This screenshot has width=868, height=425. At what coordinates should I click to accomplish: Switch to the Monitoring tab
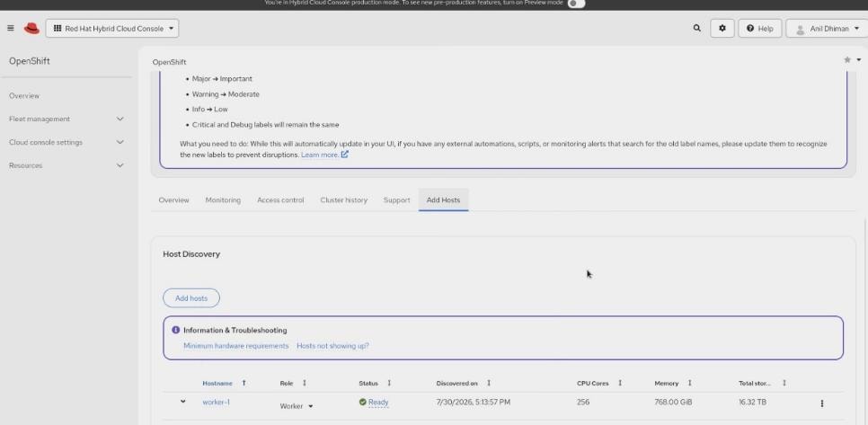pos(223,199)
